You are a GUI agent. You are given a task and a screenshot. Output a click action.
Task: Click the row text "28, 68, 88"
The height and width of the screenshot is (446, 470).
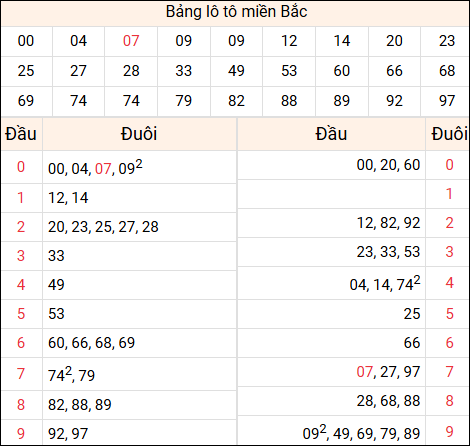388,401
